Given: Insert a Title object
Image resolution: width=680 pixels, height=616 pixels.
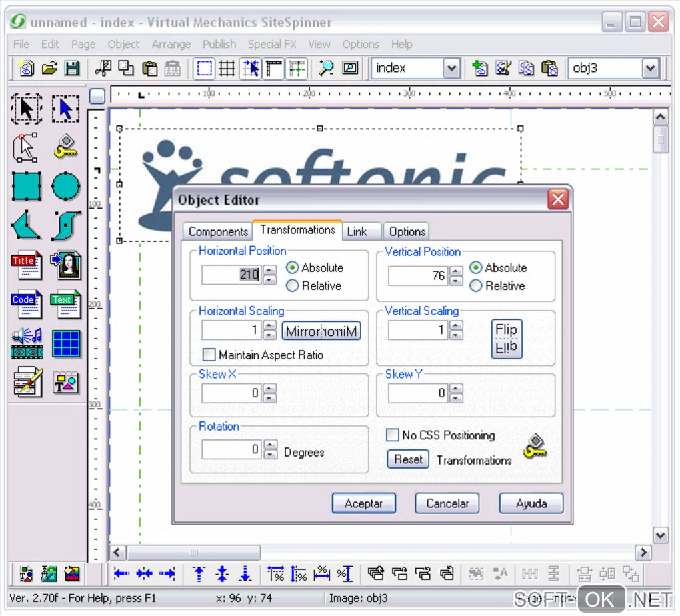Looking at the screenshot, I should pyautogui.click(x=27, y=265).
